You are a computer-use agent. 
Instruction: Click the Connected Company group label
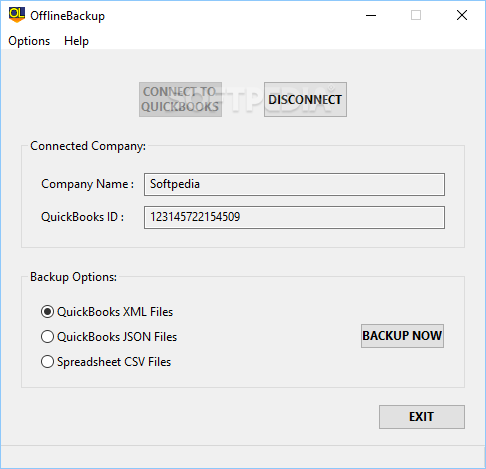(x=88, y=146)
